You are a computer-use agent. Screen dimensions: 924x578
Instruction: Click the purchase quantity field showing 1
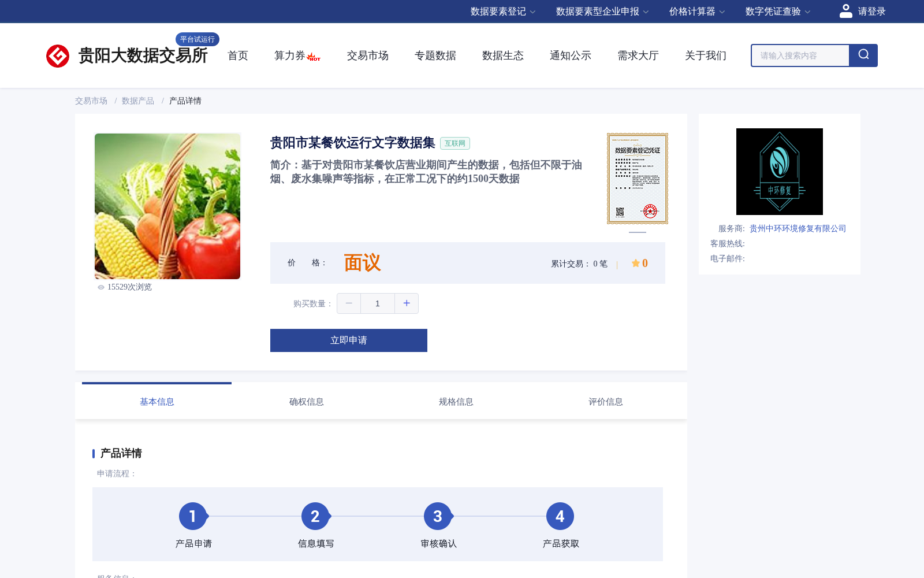coord(378,303)
